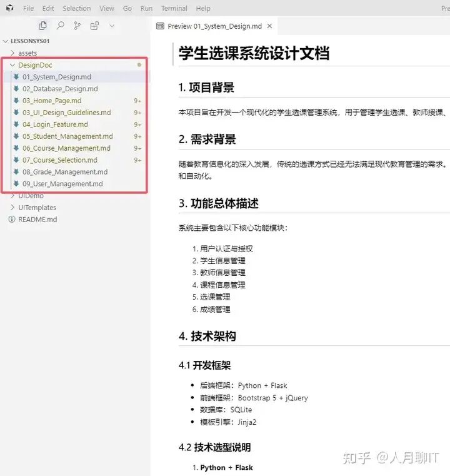Open 07_Course_Selection.md file

pyautogui.click(x=60, y=160)
